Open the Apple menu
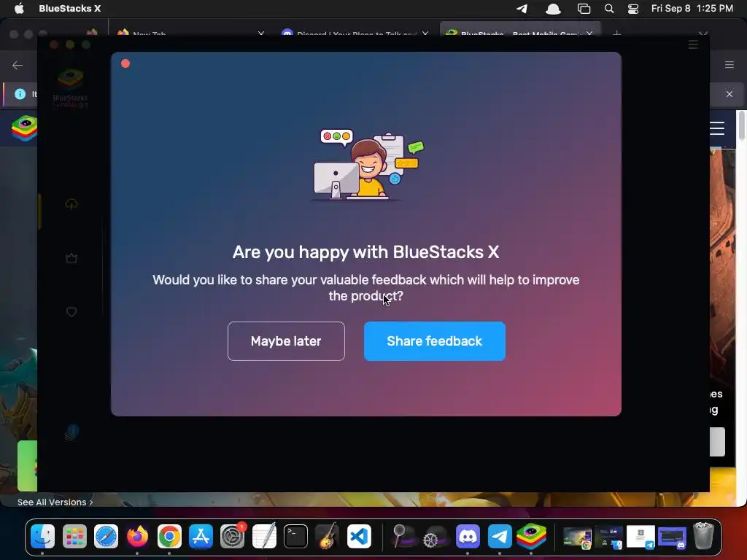This screenshot has width=747, height=560. [x=19, y=9]
